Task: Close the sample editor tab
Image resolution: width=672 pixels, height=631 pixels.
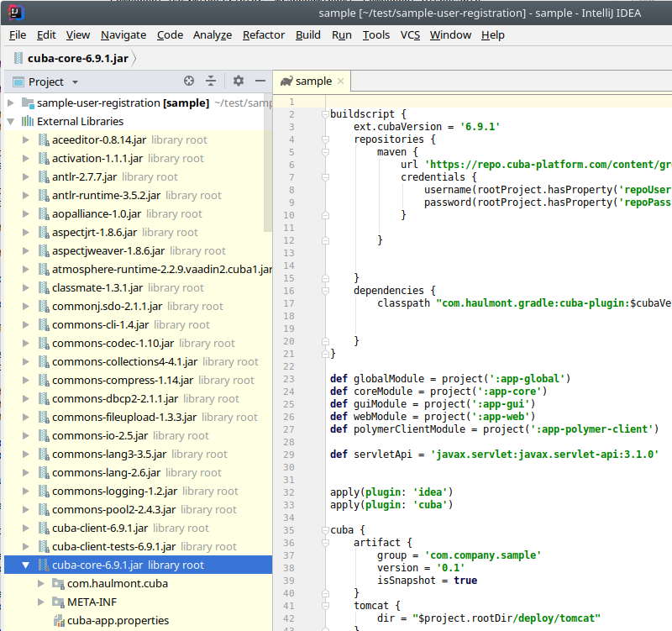Action: coord(341,81)
